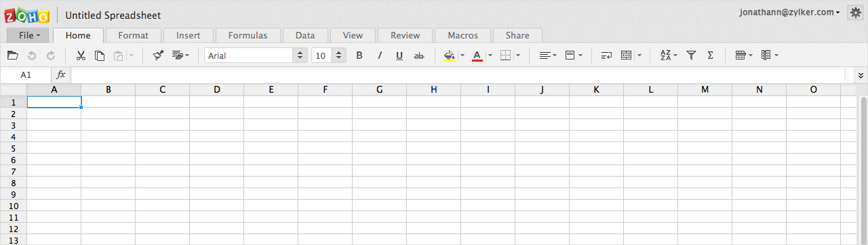This screenshot has height=245, width=868.
Task: Toggle italic formatting
Action: [380, 55]
